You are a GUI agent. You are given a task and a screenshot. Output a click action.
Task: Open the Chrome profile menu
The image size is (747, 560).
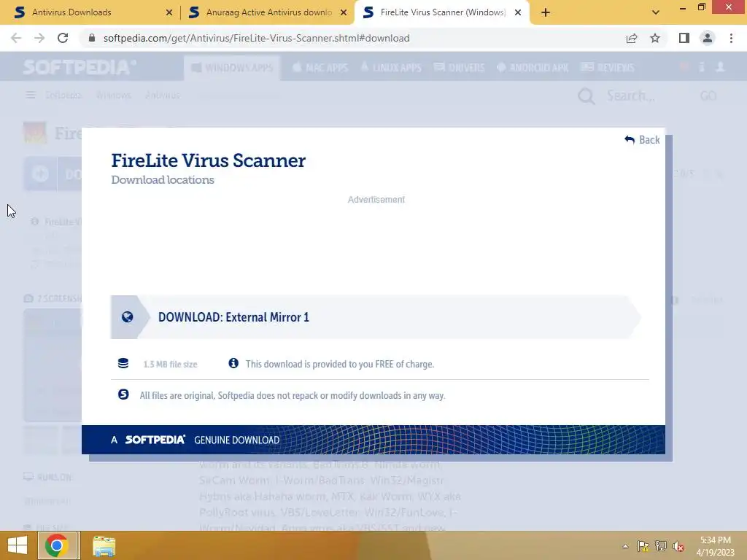(708, 38)
